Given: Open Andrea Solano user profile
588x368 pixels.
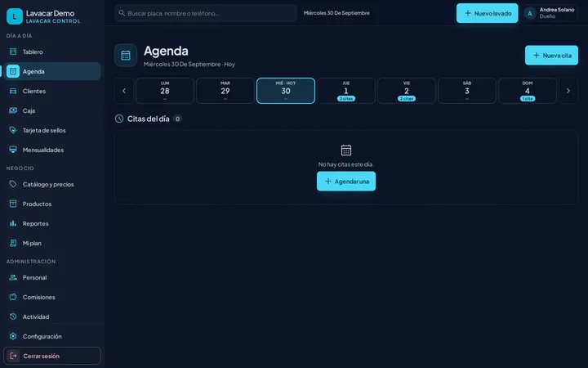Looking at the screenshot, I should click(x=550, y=14).
